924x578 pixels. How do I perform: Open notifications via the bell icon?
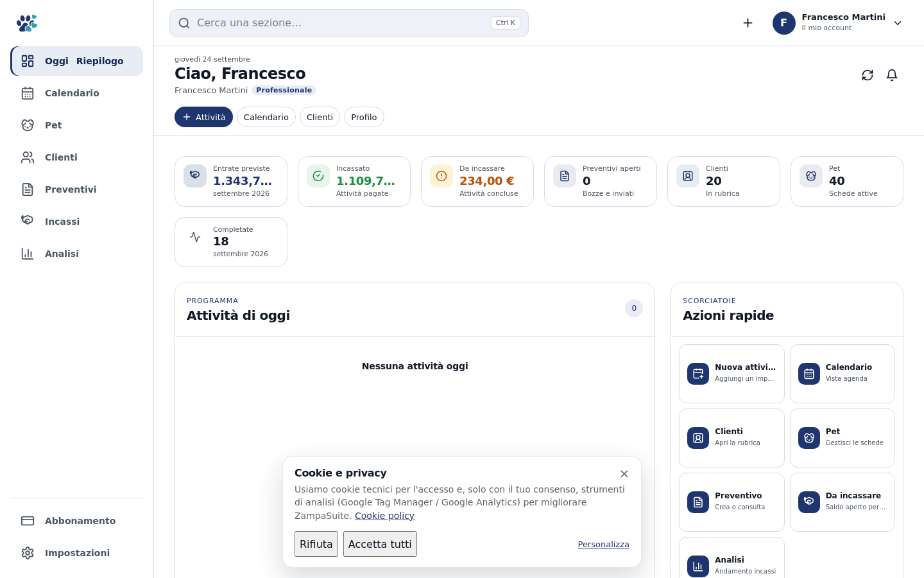tap(892, 75)
